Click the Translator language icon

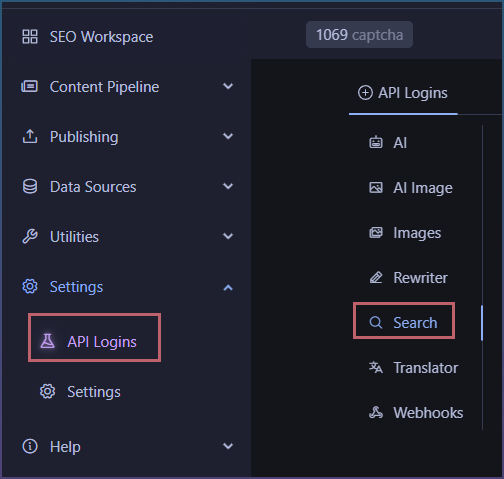tap(376, 367)
